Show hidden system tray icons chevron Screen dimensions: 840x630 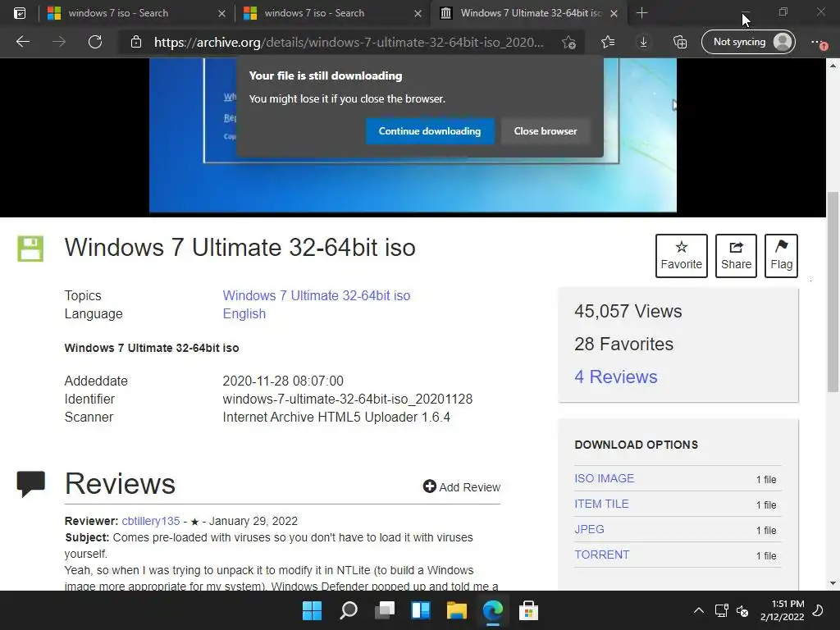(699, 610)
